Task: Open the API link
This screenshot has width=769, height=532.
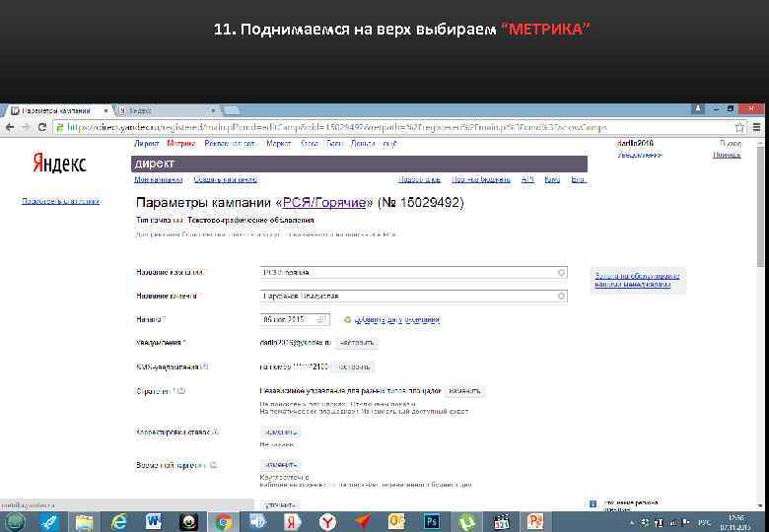Action: (527, 179)
